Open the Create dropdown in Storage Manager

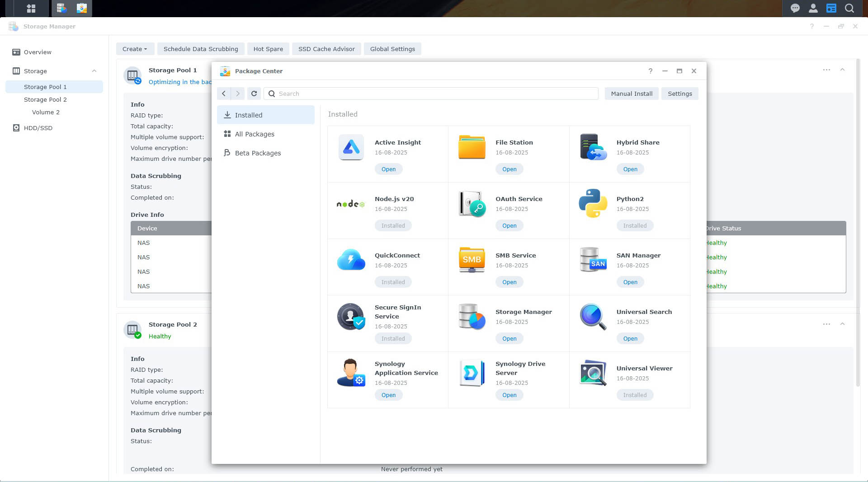(135, 49)
